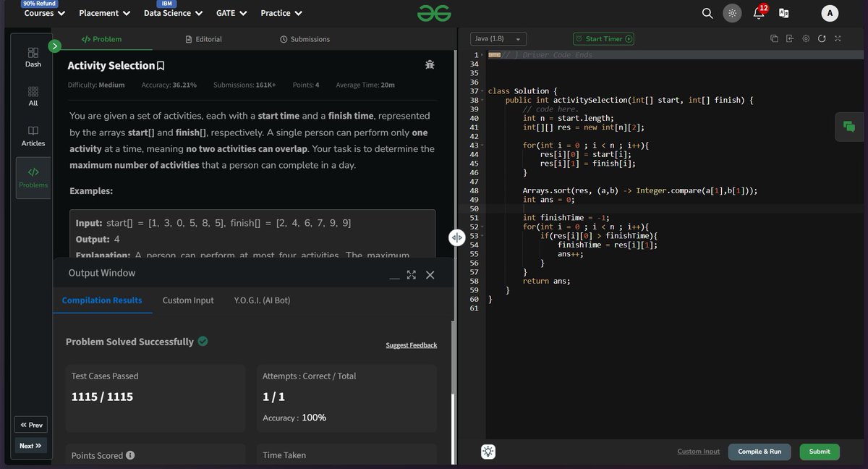Switch to the Submissions tab

pos(305,39)
